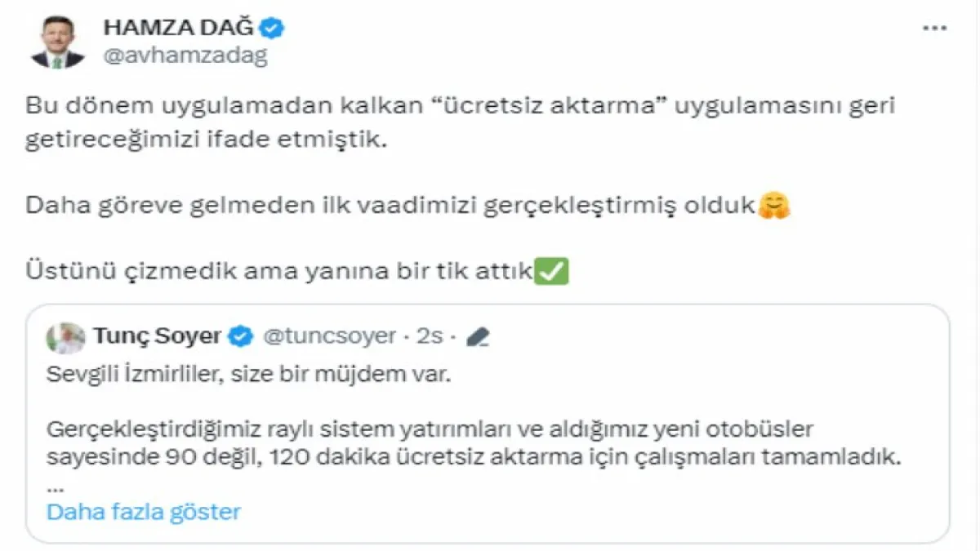Open the @avhamzadag handle link
The height and width of the screenshot is (551, 980).
(x=185, y=56)
